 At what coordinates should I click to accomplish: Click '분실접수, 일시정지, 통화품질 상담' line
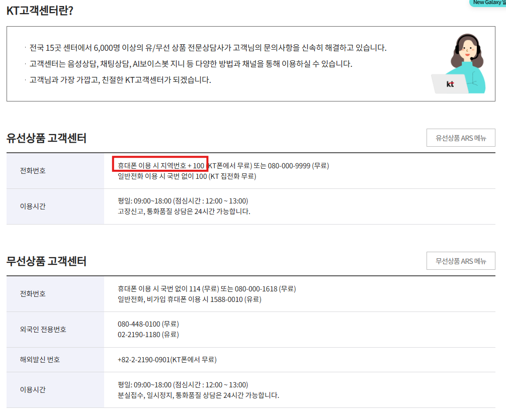[198, 395]
